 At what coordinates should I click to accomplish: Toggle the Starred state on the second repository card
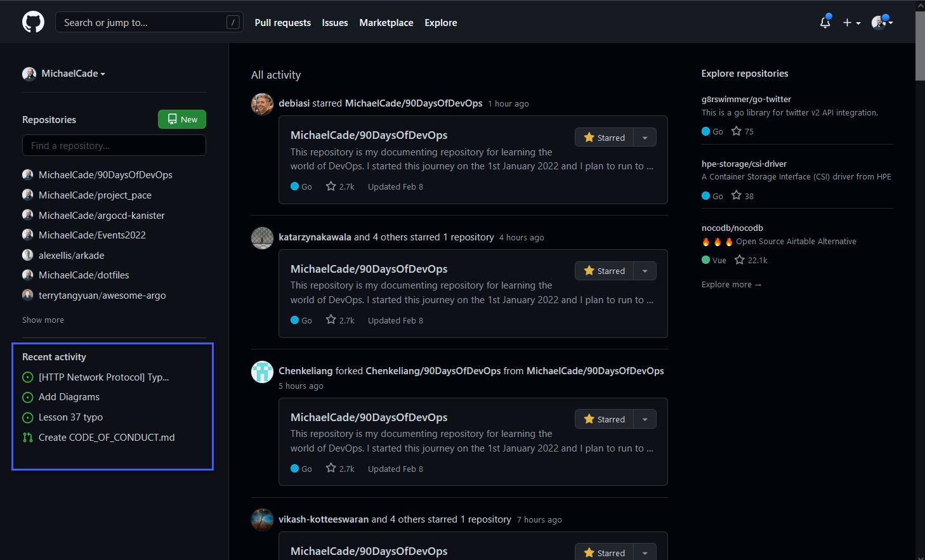603,270
